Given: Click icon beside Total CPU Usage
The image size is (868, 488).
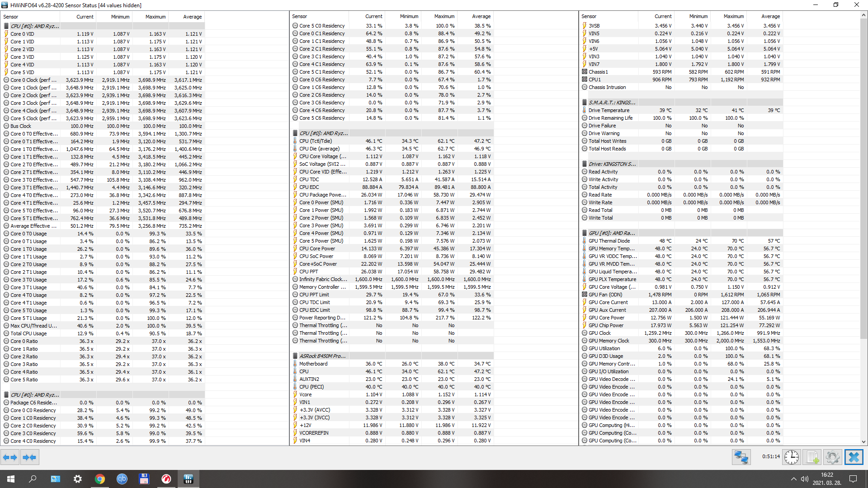Looking at the screenshot, I should coord(6,333).
